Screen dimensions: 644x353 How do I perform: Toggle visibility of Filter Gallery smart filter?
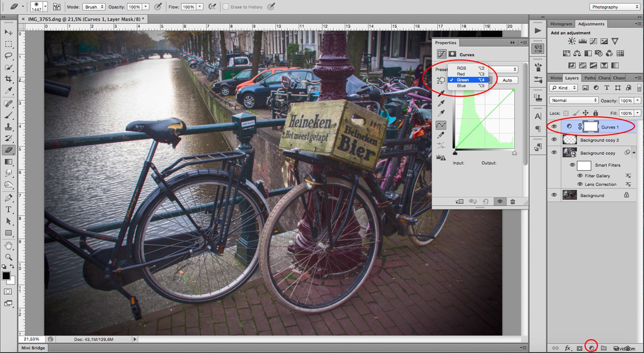[x=580, y=175]
